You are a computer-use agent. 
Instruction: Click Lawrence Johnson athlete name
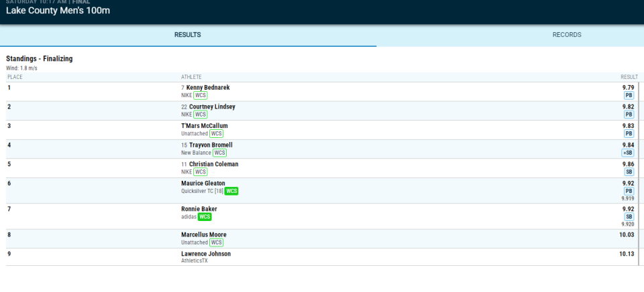[x=206, y=254]
